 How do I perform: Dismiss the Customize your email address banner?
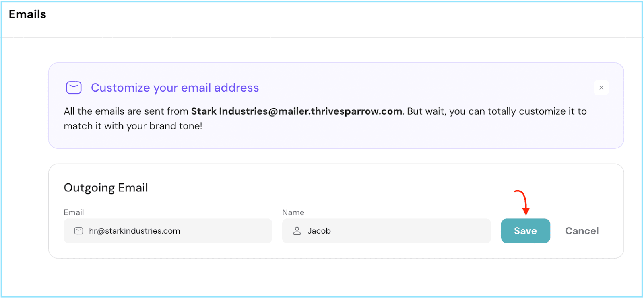point(601,88)
